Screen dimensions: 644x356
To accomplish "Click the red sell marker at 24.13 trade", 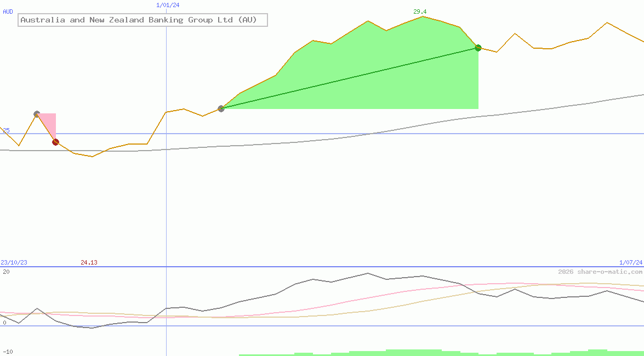I will [55, 142].
